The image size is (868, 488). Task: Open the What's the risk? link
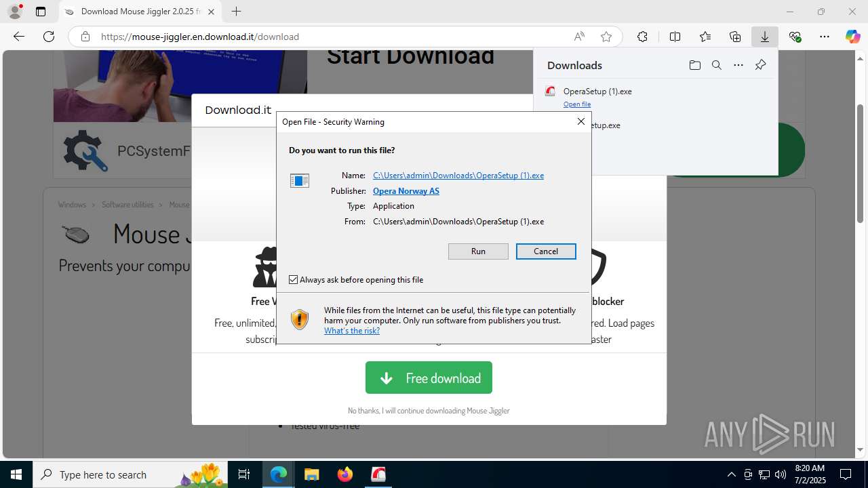[352, 331]
